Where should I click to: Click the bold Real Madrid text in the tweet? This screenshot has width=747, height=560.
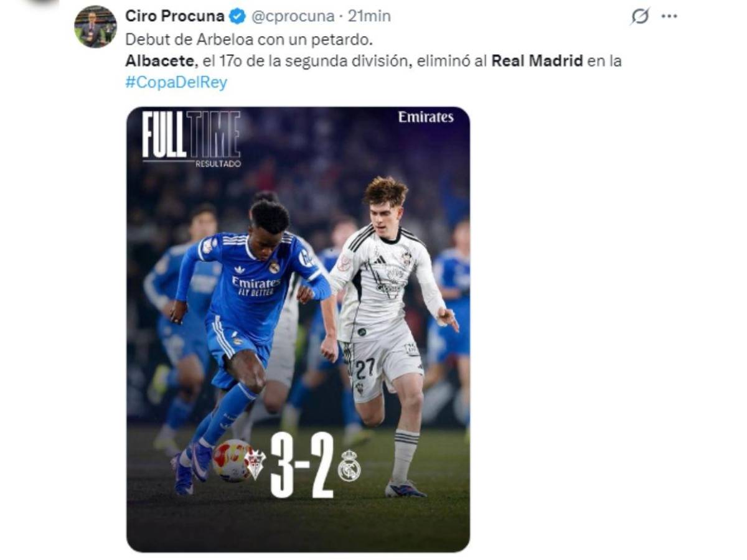[x=537, y=61]
